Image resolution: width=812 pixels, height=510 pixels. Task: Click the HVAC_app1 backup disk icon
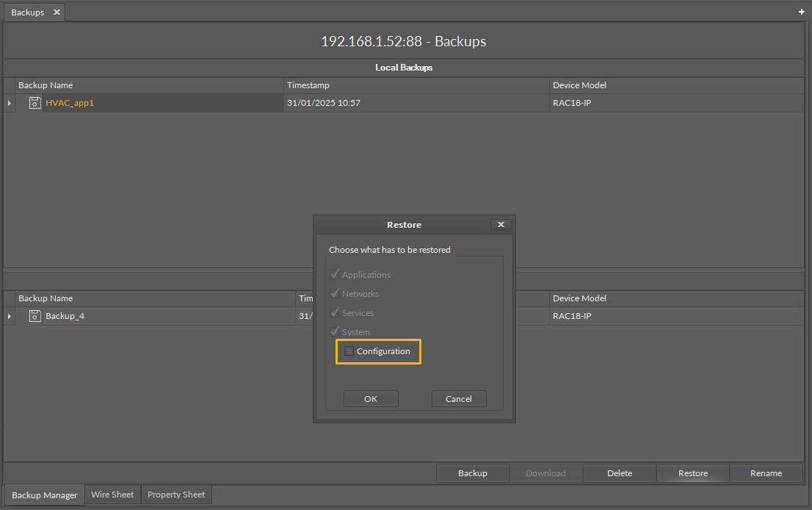(35, 103)
